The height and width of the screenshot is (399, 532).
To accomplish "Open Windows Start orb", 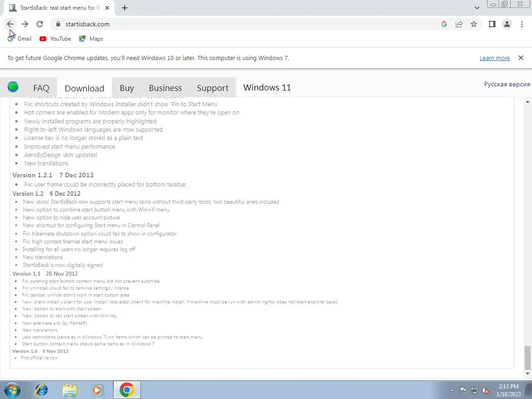I will pyautogui.click(x=12, y=390).
